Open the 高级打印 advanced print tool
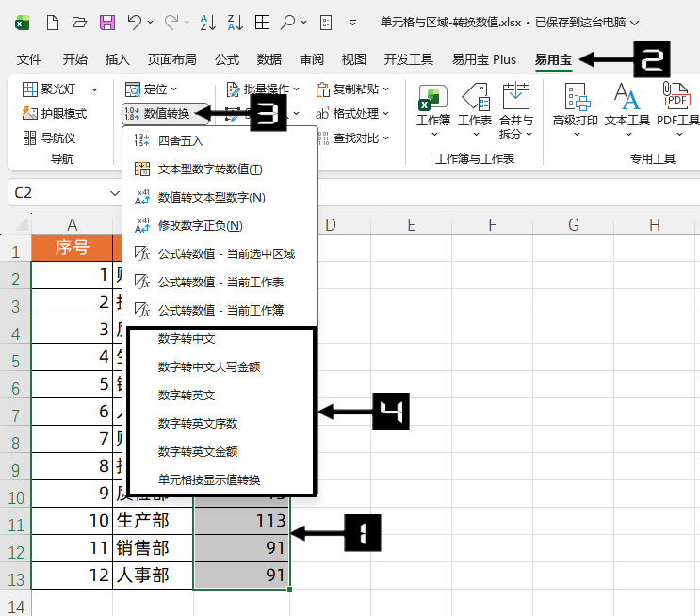The image size is (700, 616). pos(575,108)
